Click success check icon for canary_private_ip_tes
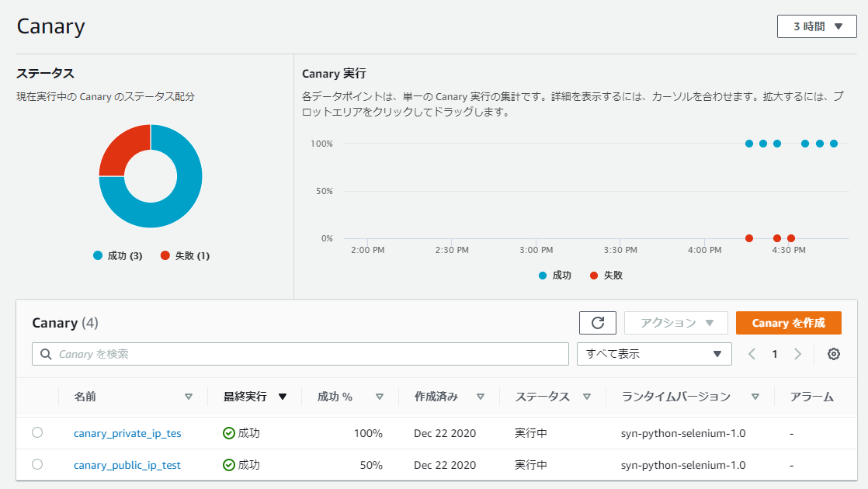 (x=228, y=433)
